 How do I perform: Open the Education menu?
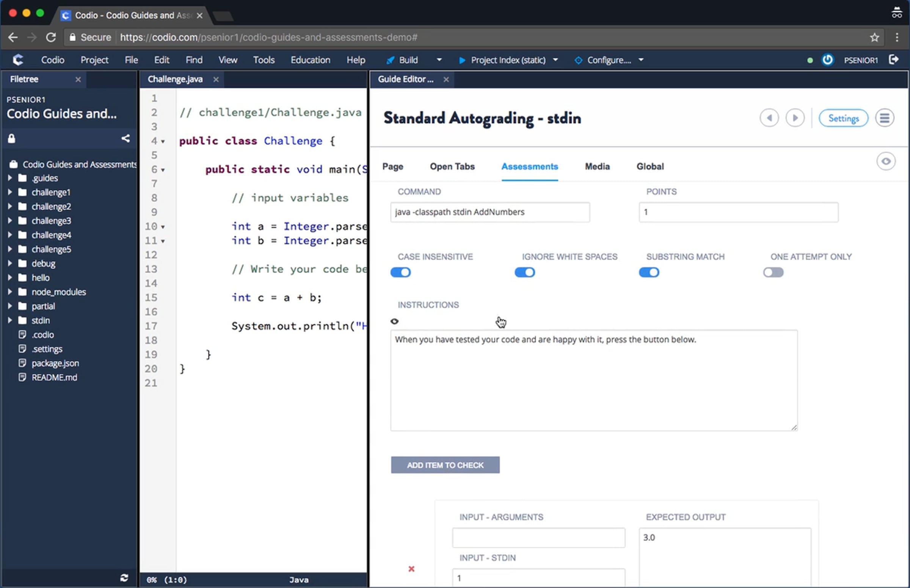click(310, 60)
